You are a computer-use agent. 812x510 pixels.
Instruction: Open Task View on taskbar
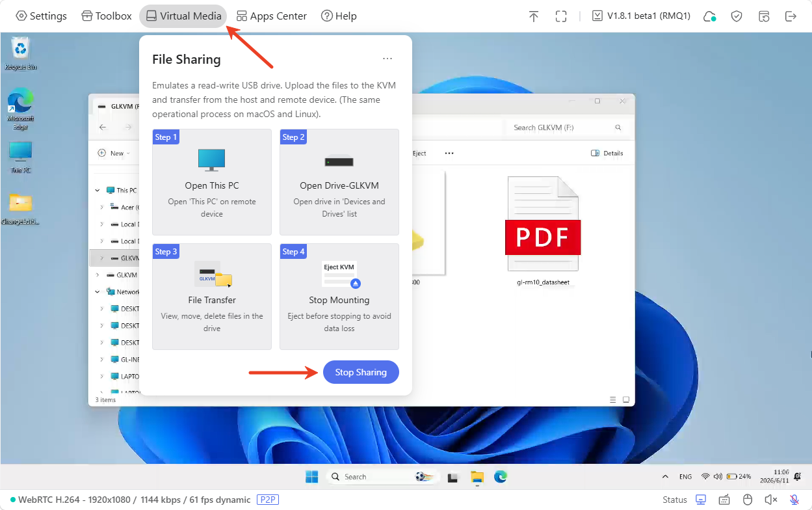[x=453, y=477]
